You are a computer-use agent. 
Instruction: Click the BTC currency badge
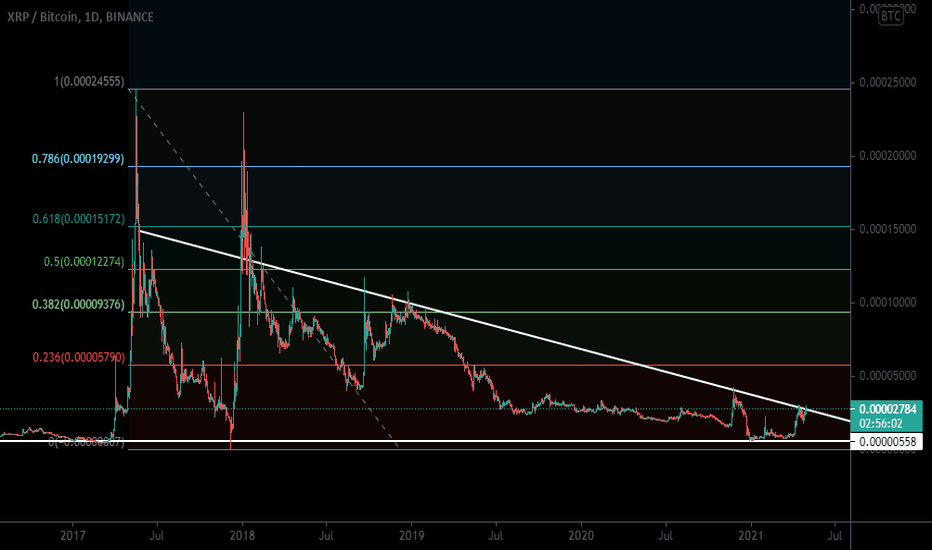click(890, 16)
